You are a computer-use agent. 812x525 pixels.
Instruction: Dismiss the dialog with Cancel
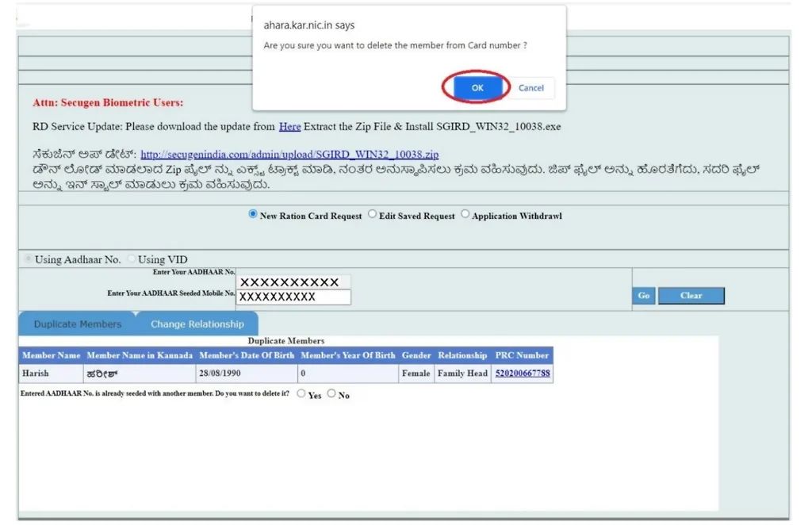[x=530, y=87]
